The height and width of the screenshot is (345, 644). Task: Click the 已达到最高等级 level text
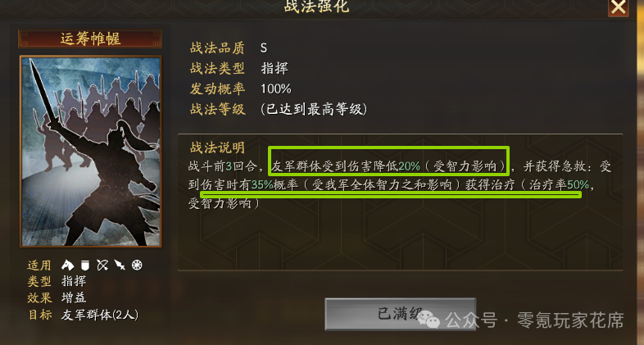coord(314,109)
